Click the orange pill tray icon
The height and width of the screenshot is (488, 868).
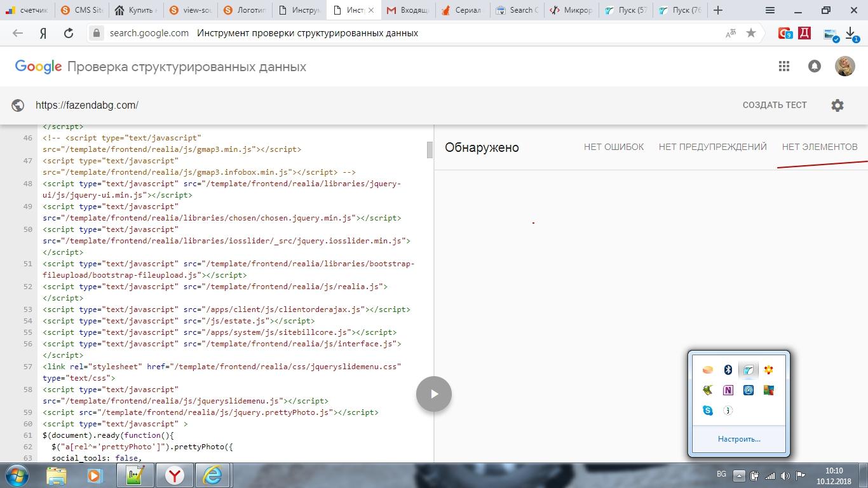[x=708, y=370]
